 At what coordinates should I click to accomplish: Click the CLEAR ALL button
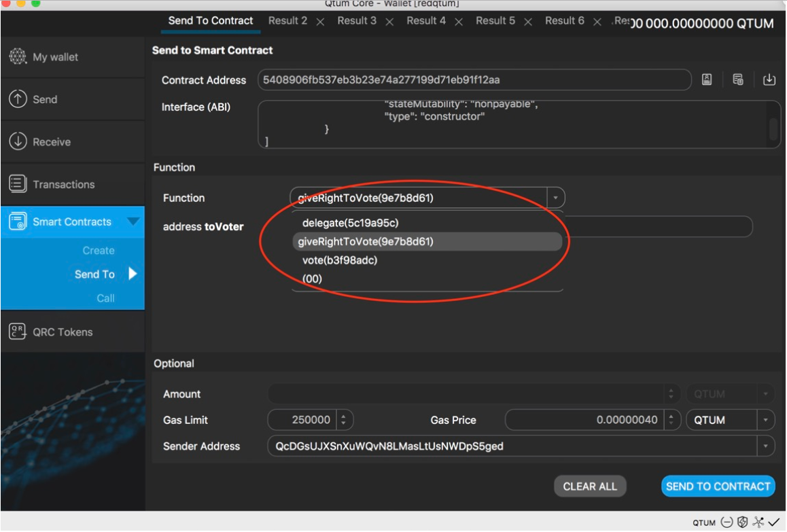coord(590,486)
